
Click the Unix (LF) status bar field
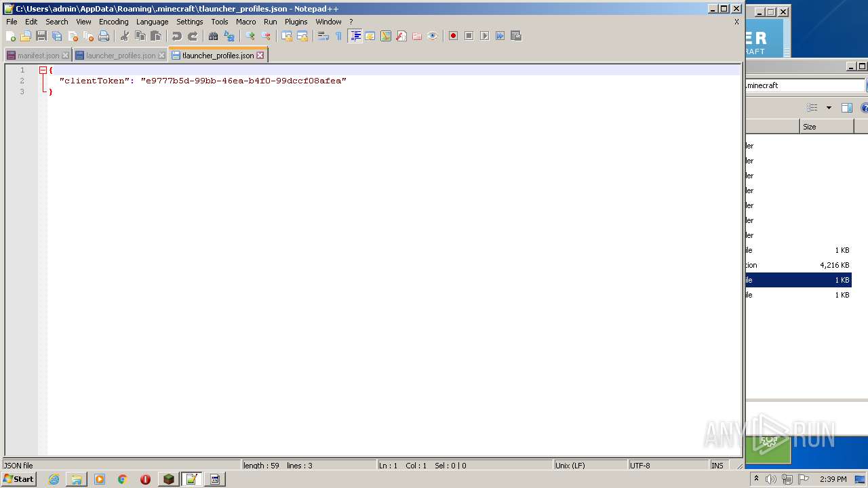[589, 466]
